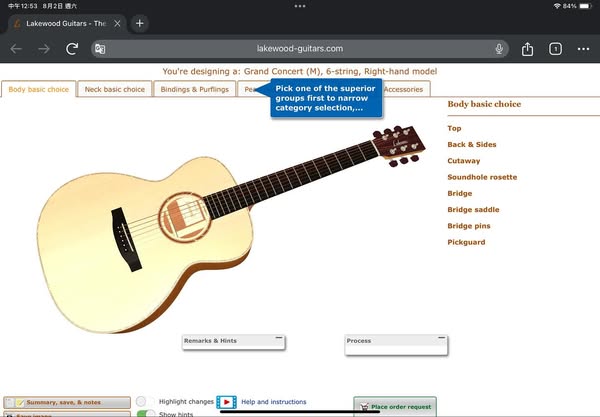
Task: Tap the translate icon in address bar
Action: tap(100, 48)
